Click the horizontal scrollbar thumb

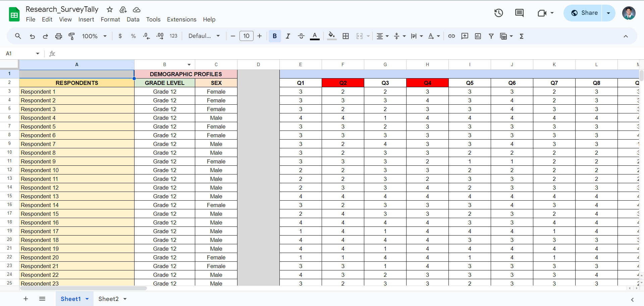[x=83, y=288]
